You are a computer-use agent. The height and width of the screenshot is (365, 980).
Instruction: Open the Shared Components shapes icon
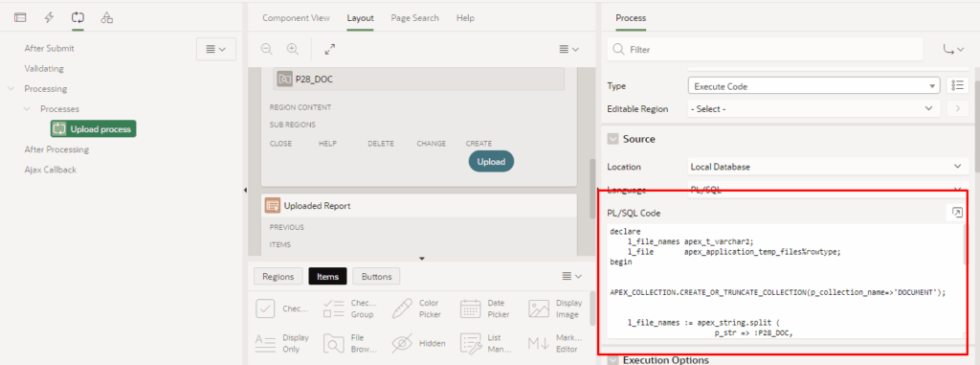click(x=106, y=17)
